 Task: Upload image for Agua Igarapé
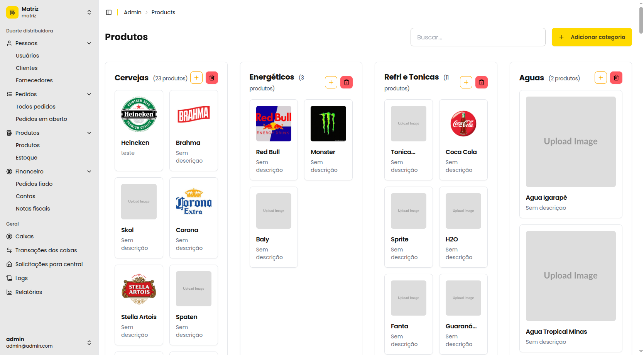pos(571,142)
